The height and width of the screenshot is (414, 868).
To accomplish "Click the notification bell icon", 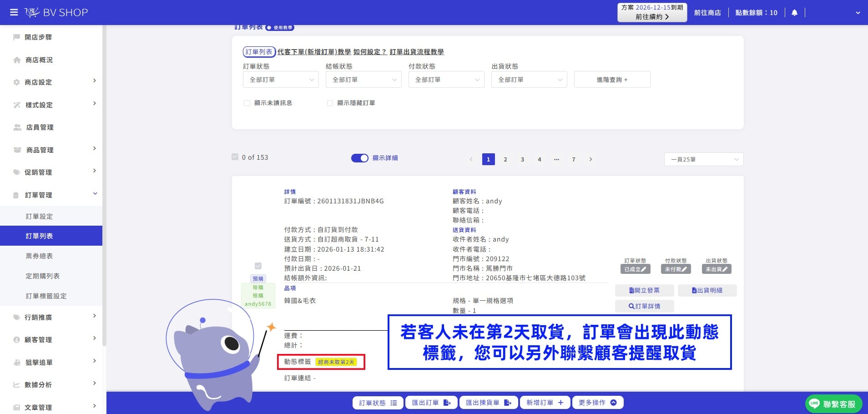I will point(794,13).
